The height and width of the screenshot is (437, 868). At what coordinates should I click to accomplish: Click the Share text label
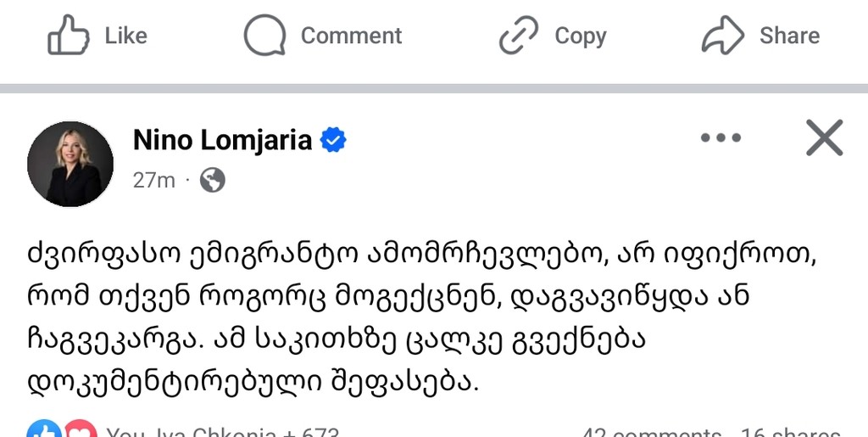pos(789,36)
